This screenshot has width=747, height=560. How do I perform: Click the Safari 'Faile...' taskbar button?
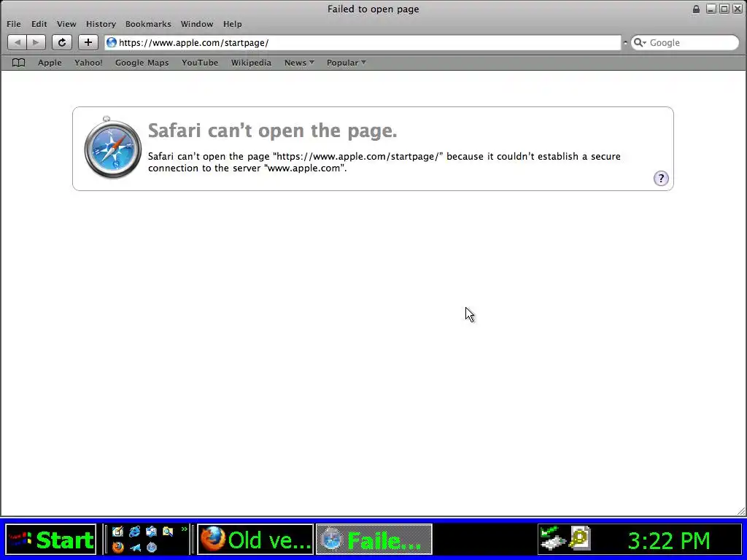(374, 540)
